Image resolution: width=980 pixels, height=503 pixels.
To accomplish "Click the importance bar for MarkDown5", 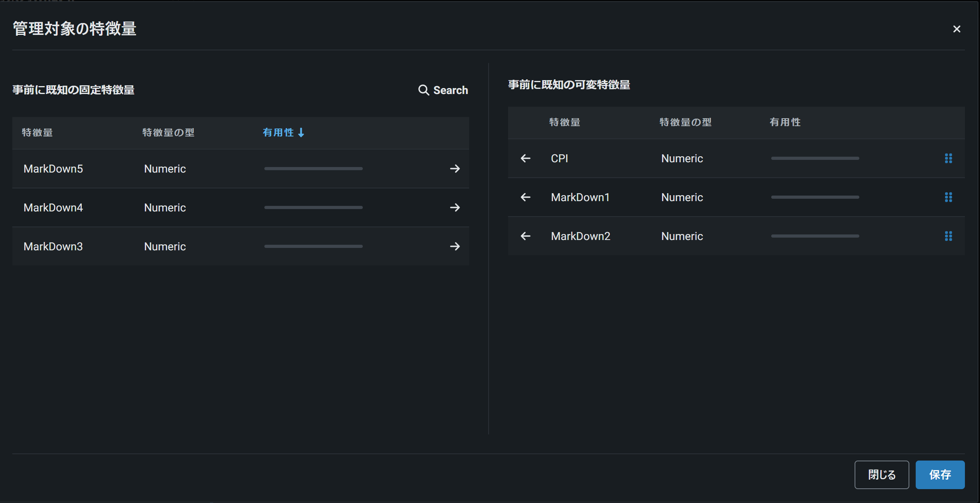I will 313,169.
